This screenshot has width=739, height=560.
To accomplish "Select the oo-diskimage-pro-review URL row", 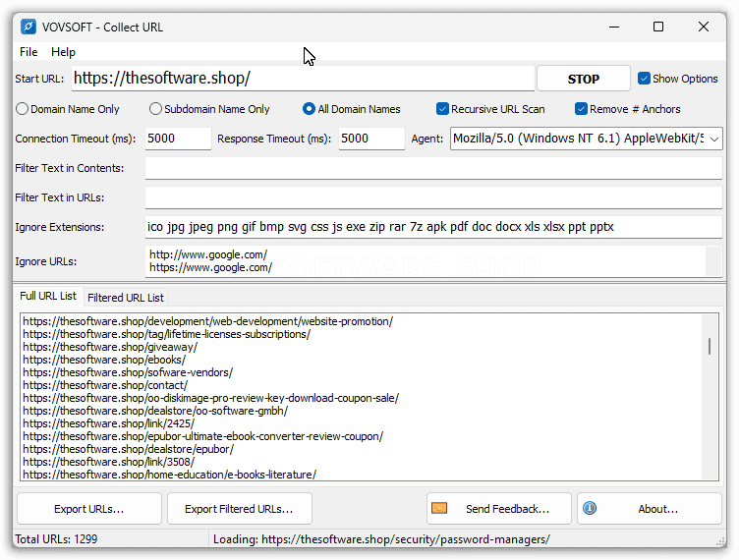I will click(210, 398).
